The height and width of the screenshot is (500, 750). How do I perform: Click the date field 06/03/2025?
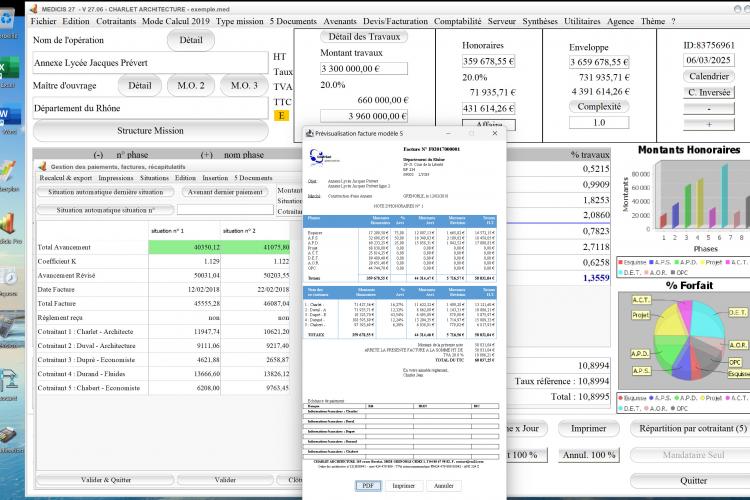point(708,60)
